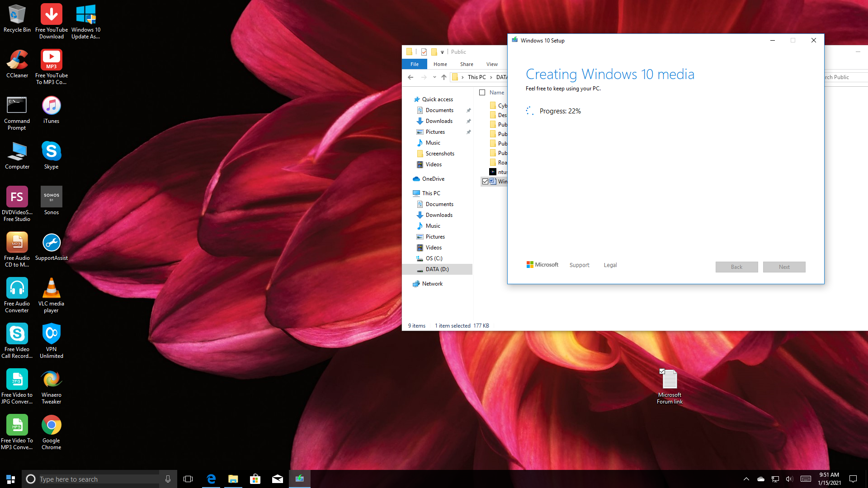Open Free Video To MP3 Converter icon
The image size is (868, 488).
click(x=17, y=432)
